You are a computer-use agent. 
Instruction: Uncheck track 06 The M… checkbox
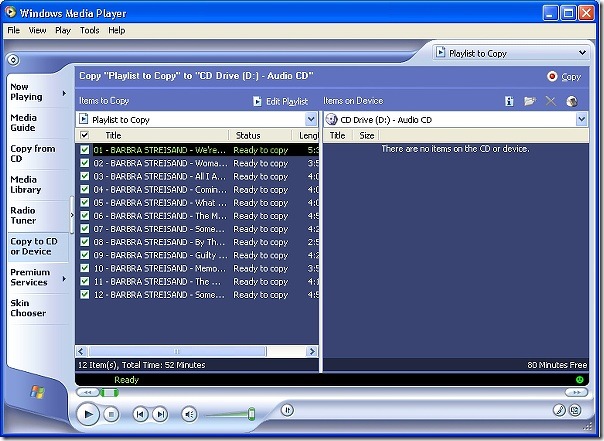click(x=84, y=215)
